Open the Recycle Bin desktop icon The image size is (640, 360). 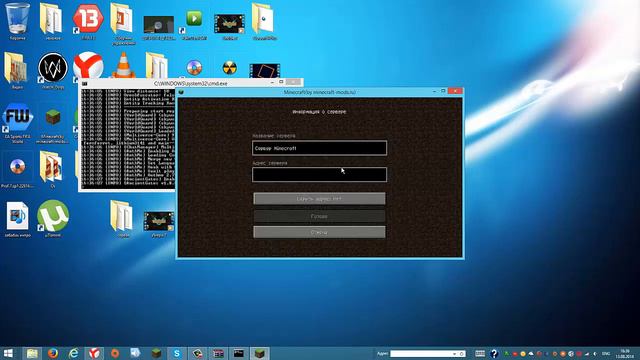(17, 20)
